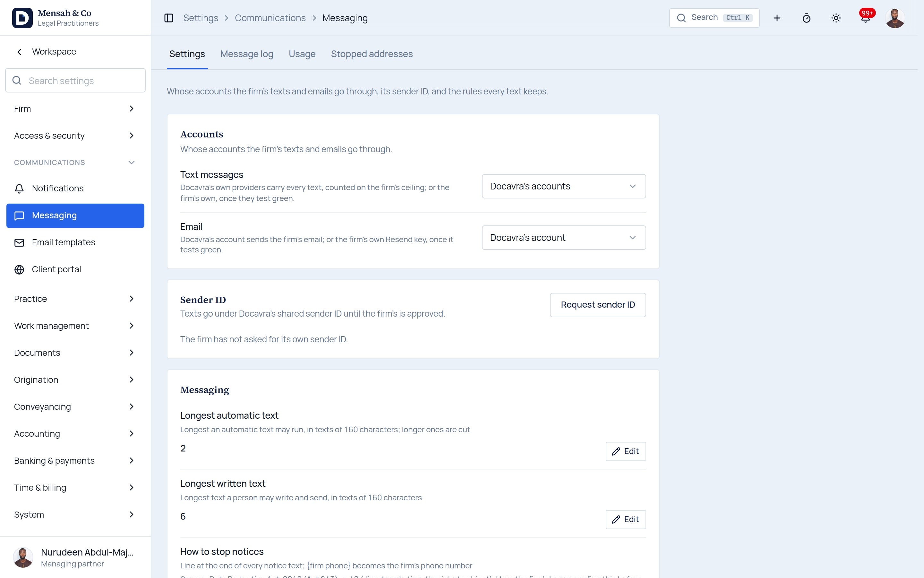Expand the Firm section

75,109
